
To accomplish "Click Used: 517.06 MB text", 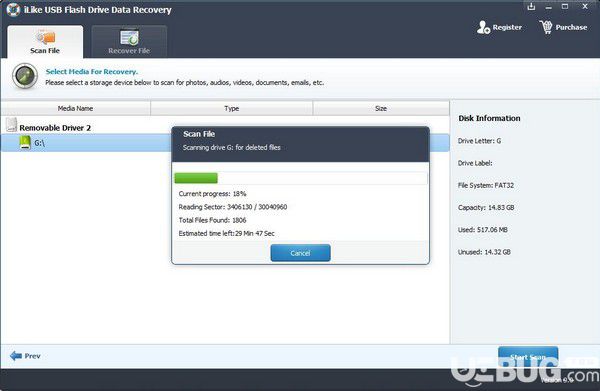I will pyautogui.click(x=483, y=230).
